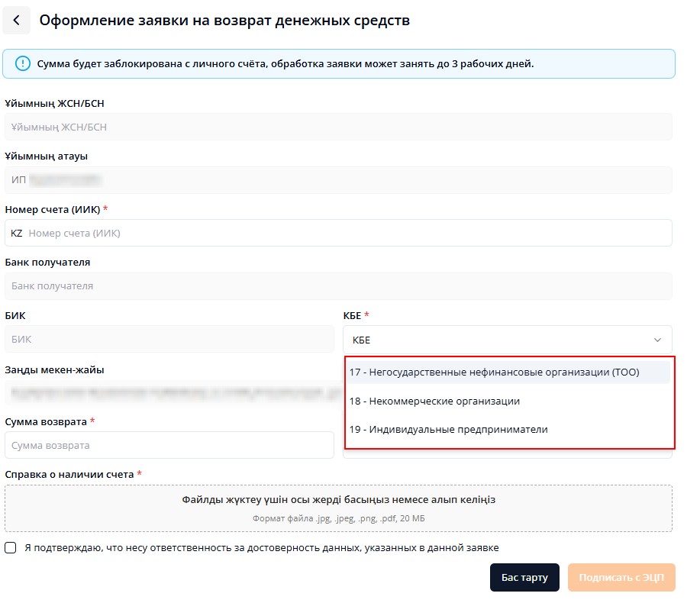Choose 19 - Индивидуальные предприниматели

(x=509, y=430)
